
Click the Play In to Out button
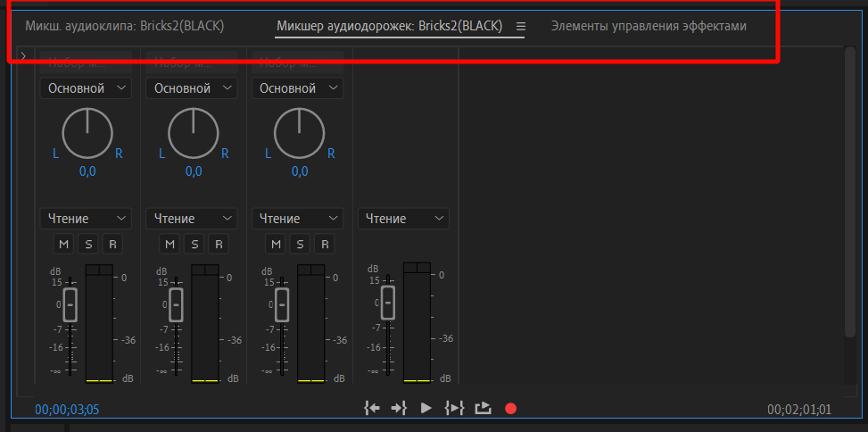click(455, 408)
